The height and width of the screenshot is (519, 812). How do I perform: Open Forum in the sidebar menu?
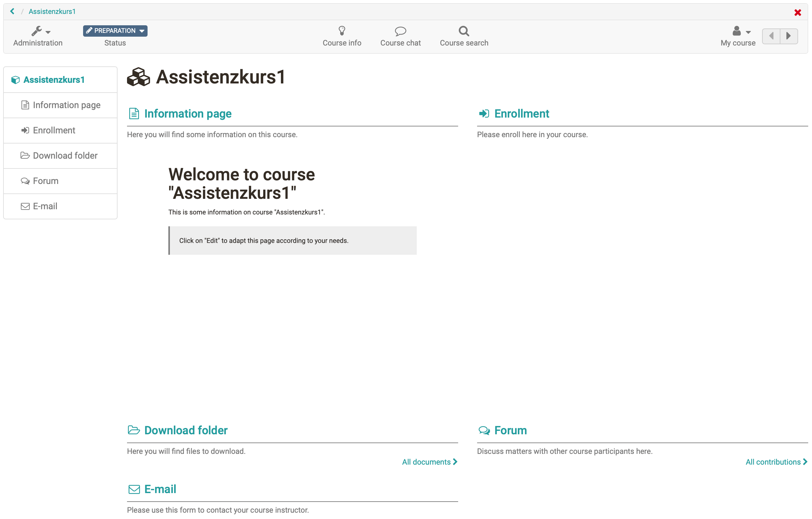(x=45, y=181)
